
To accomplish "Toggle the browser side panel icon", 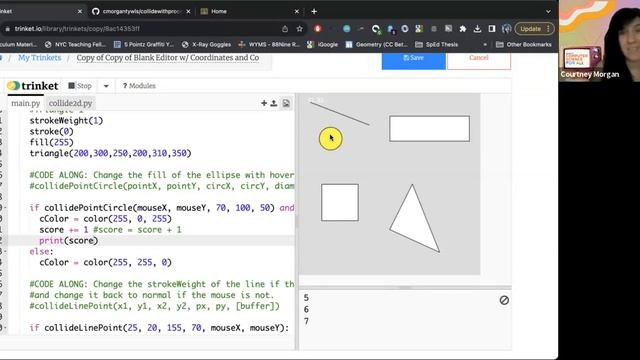I will [492, 29].
